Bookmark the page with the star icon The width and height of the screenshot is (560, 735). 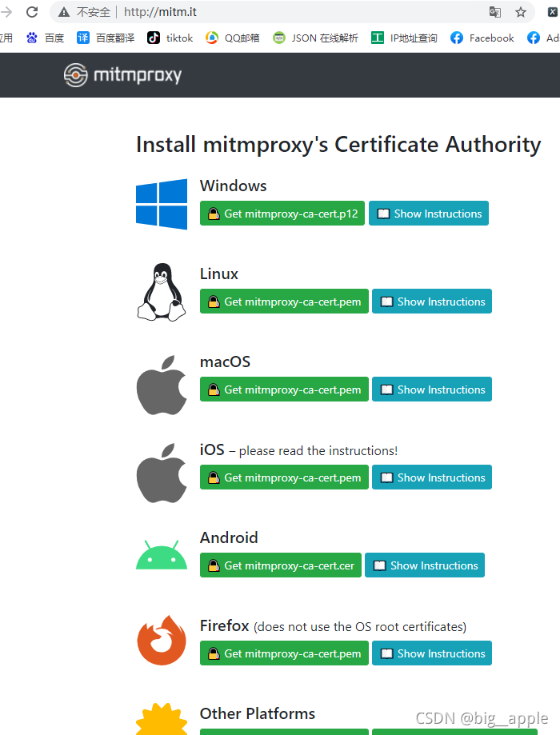521,12
